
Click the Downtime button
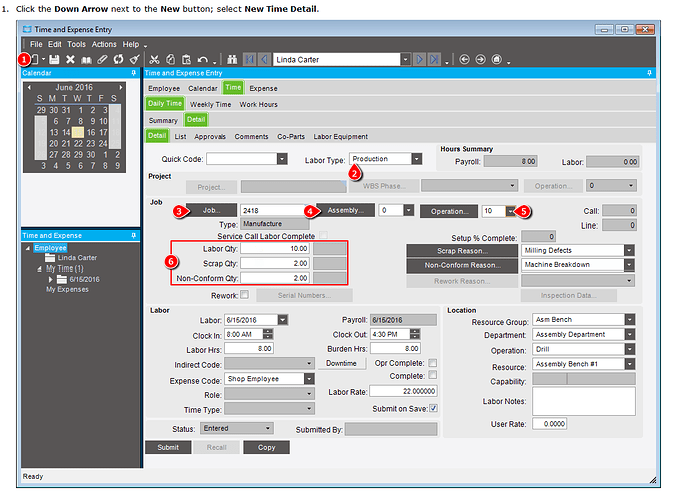(x=341, y=363)
